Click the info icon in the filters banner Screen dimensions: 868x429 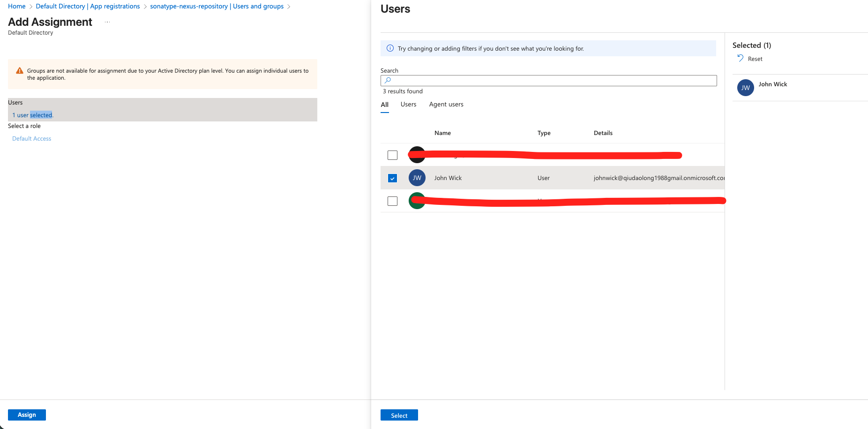(x=389, y=48)
